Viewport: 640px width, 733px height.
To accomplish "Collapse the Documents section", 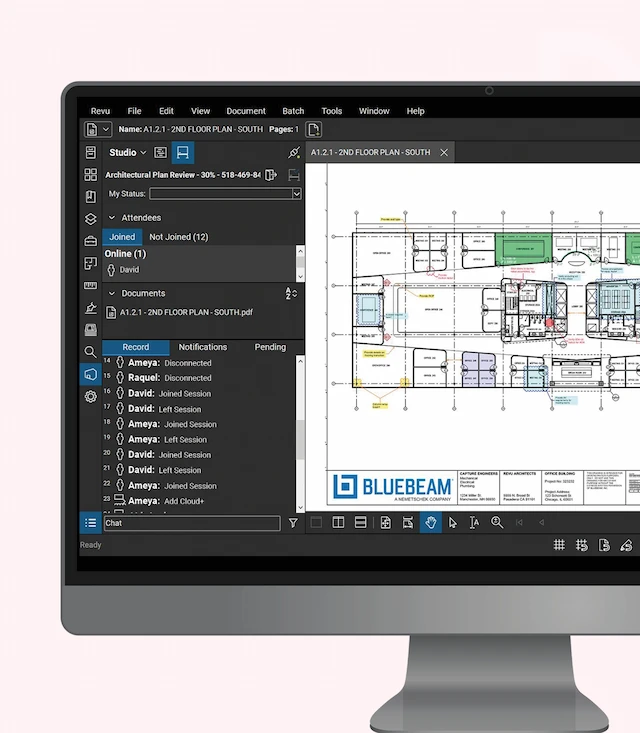I will point(112,293).
